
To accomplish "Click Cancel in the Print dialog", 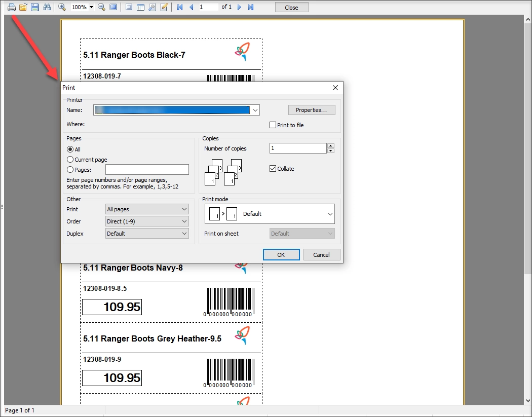I will 321,255.
